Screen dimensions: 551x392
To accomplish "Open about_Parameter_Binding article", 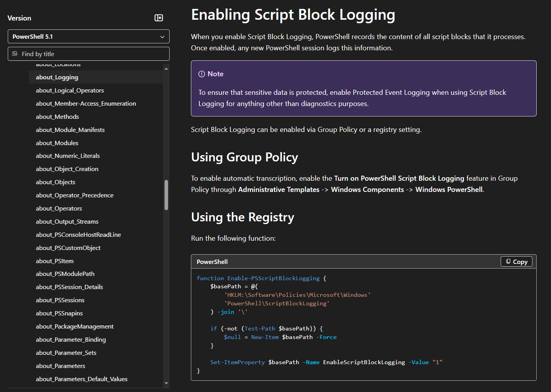I will pos(71,340).
